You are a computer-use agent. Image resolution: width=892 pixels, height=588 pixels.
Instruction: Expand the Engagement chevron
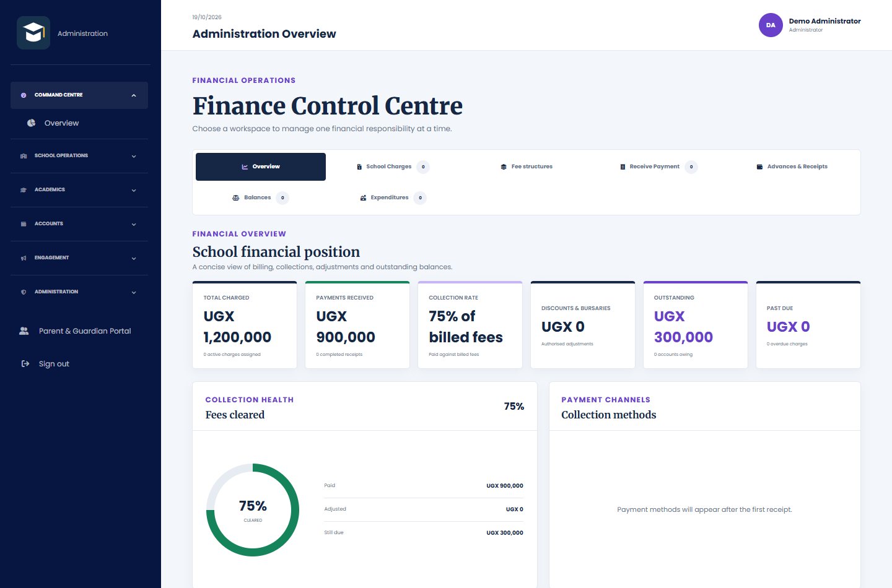pos(134,258)
